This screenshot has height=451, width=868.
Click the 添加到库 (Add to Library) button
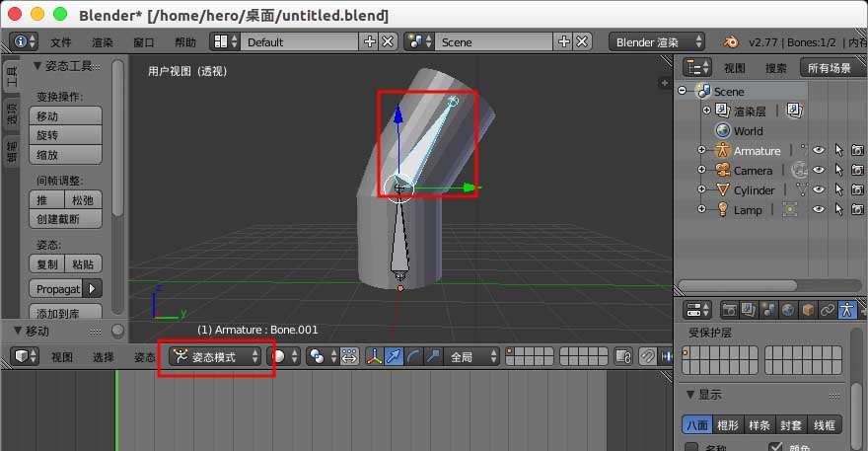65,312
